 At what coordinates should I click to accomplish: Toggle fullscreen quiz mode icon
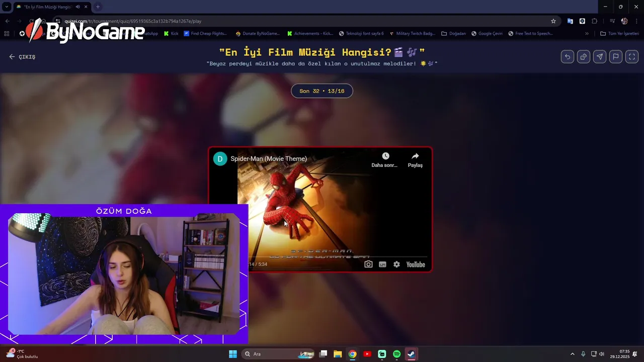coord(632,57)
